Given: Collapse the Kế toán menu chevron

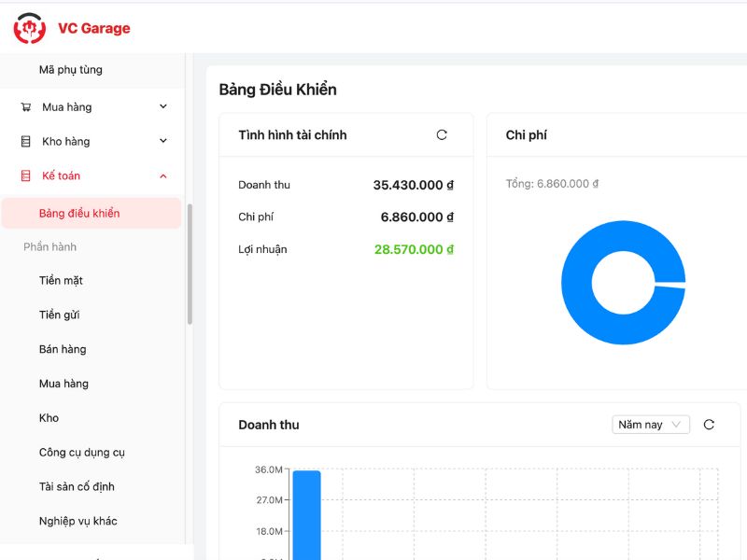Looking at the screenshot, I should click(x=163, y=176).
